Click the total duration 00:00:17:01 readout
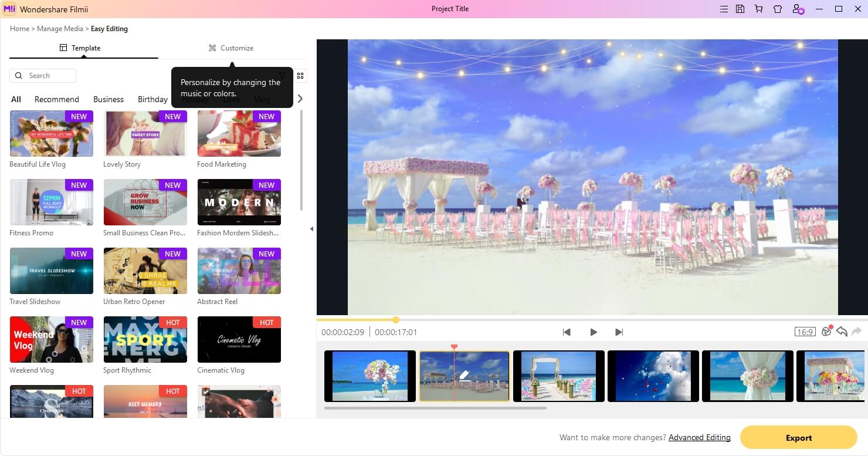The height and width of the screenshot is (456, 868). 396,332
